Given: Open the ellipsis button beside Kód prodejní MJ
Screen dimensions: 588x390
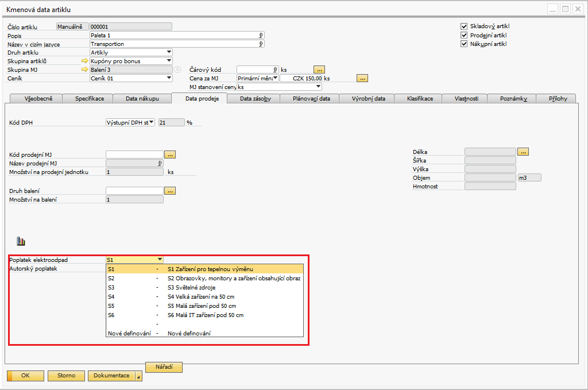Looking at the screenshot, I should point(170,155).
